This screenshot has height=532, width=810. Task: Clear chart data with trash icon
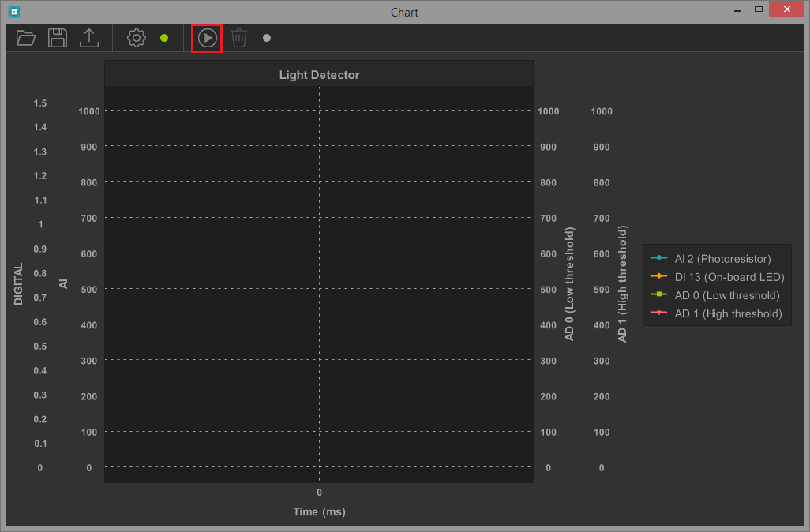pyautogui.click(x=239, y=38)
